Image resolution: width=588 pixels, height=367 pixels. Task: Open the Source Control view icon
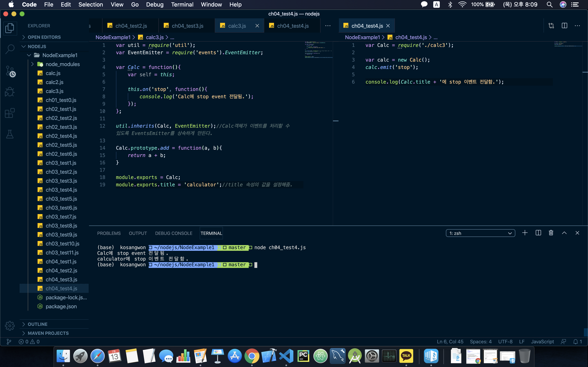(x=10, y=71)
